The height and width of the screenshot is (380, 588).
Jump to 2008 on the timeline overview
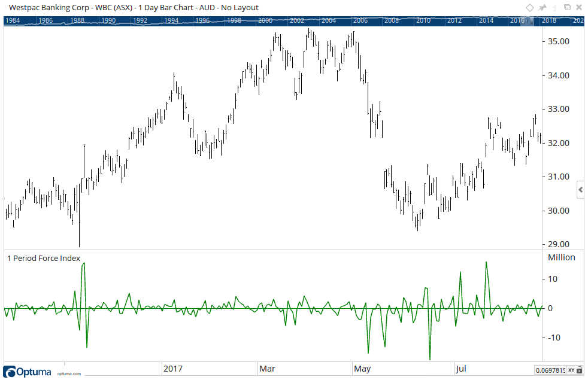pos(392,20)
